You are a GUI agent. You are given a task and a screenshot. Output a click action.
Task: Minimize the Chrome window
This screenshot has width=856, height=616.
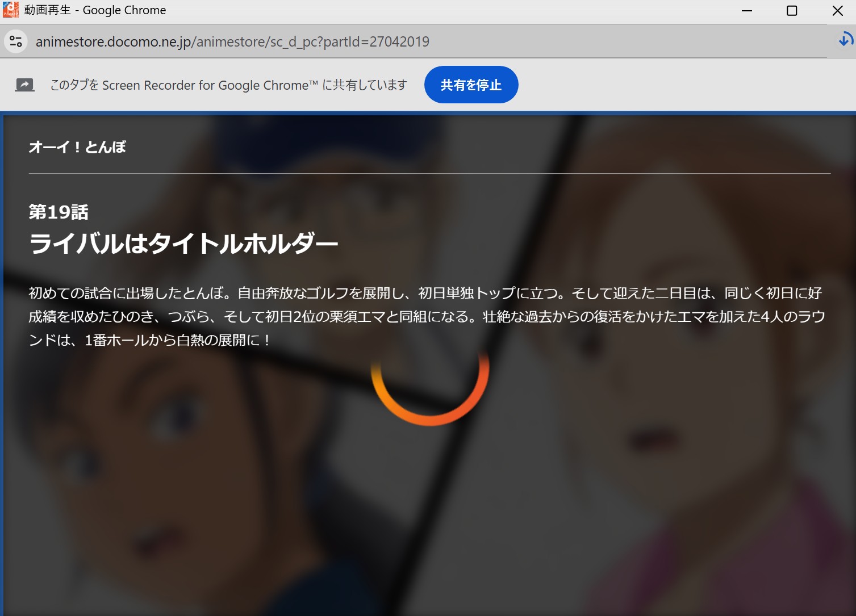pos(747,11)
